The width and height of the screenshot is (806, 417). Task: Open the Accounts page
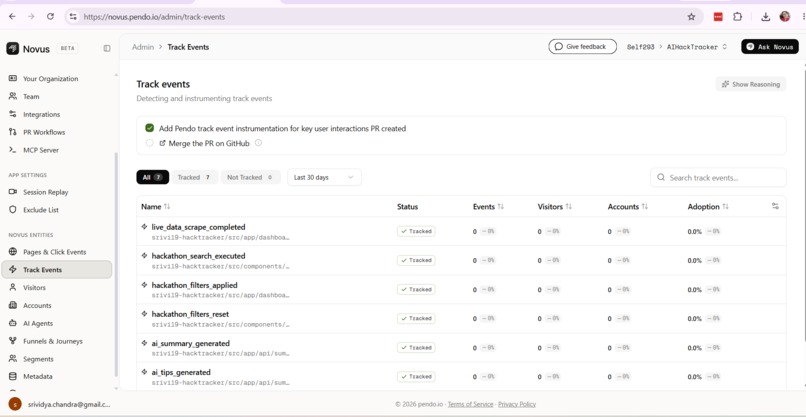click(37, 305)
